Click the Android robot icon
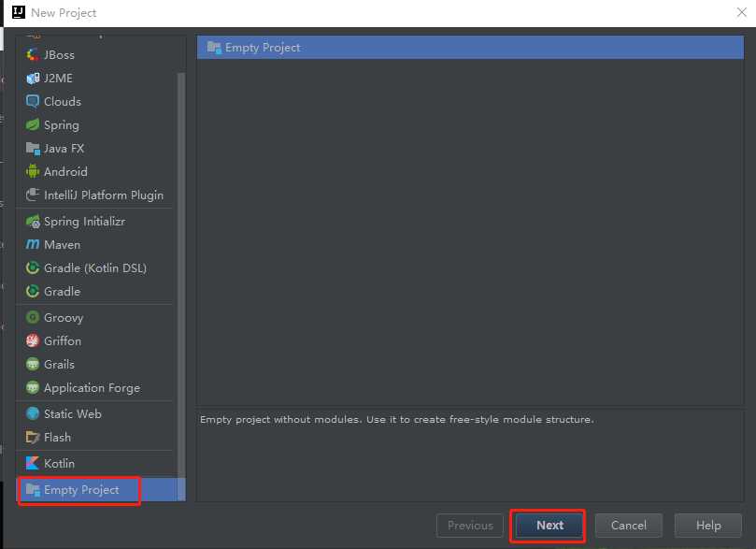This screenshot has width=756, height=549. point(33,172)
